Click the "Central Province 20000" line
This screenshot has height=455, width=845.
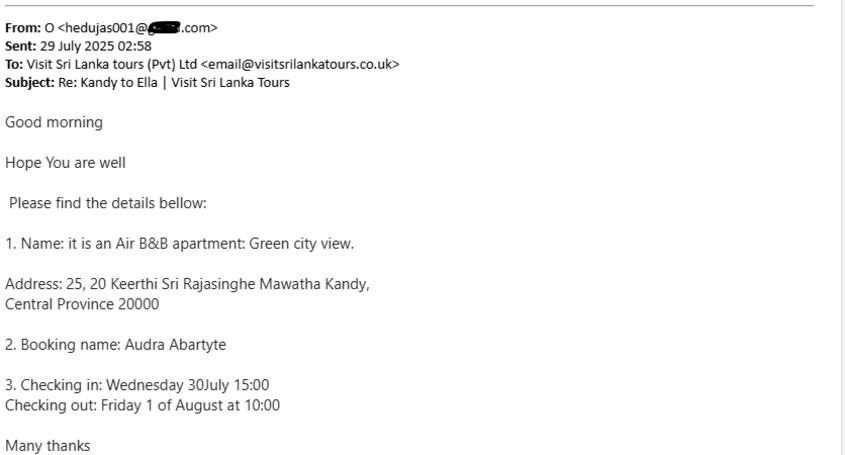coord(82,304)
